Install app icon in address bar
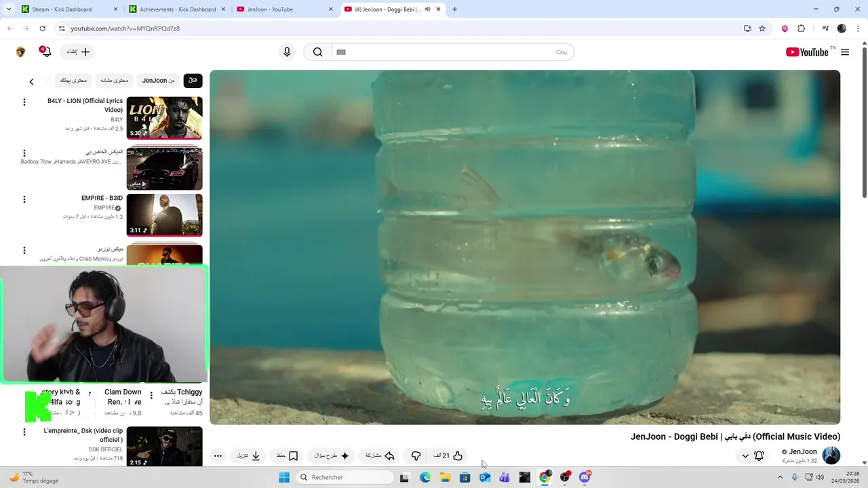868x488 pixels. [747, 28]
